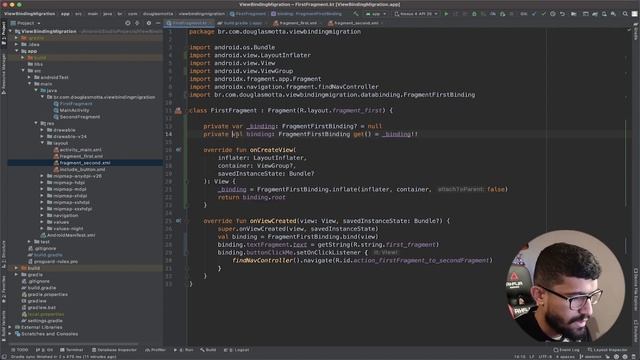Open the Project File Structure toolbar icon
640x360 pixels.
point(573,14)
